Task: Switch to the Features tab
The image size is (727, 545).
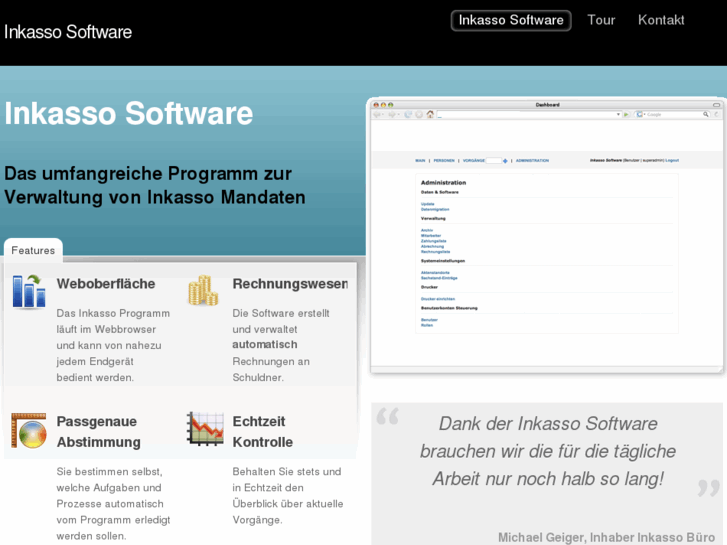Action: pos(33,250)
